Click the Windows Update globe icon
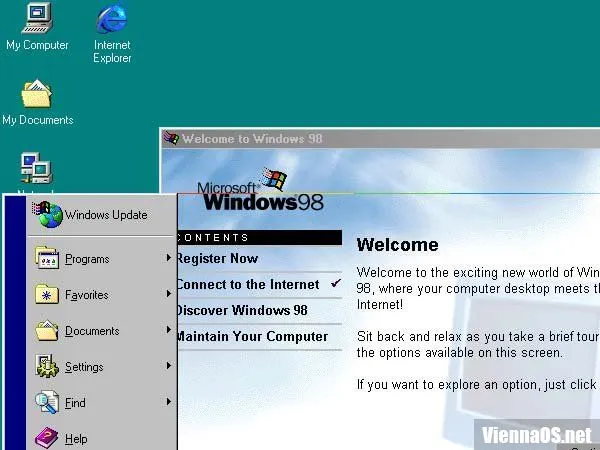The image size is (600, 450). [x=47, y=214]
